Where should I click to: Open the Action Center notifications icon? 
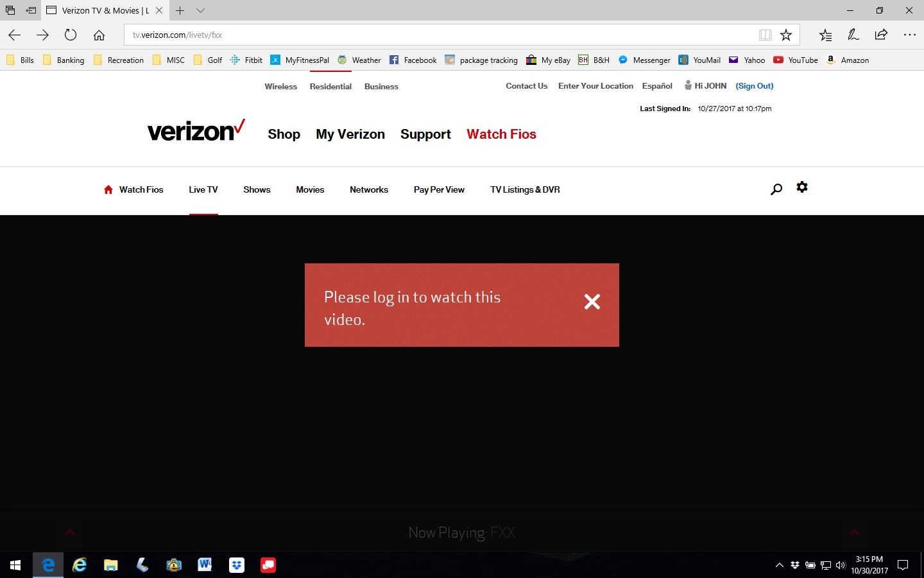(903, 565)
